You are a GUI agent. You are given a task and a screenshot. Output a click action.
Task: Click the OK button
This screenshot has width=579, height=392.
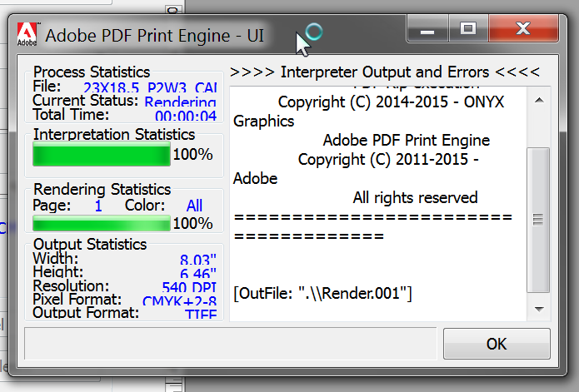click(497, 344)
